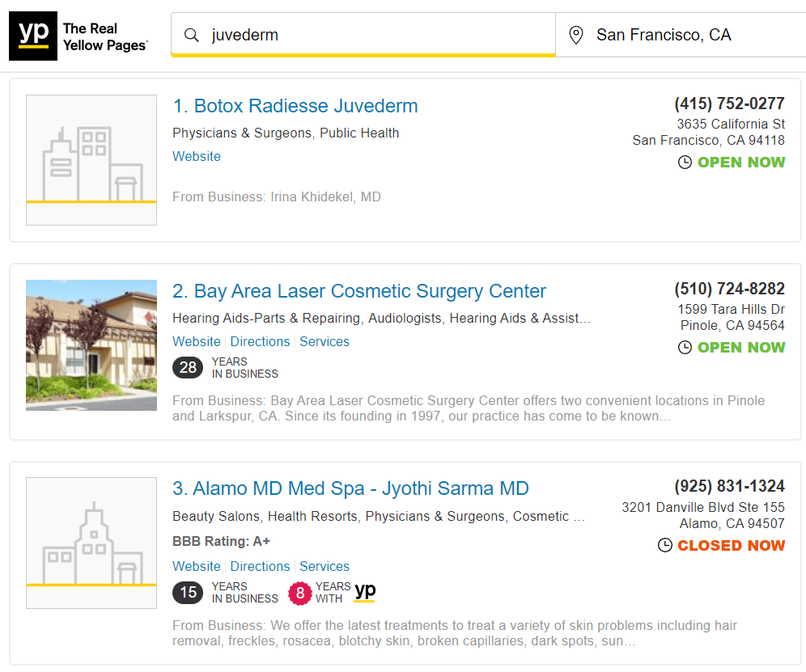The height and width of the screenshot is (672, 806).
Task: Click Directions link for Bay Area Laser
Action: [x=260, y=341]
